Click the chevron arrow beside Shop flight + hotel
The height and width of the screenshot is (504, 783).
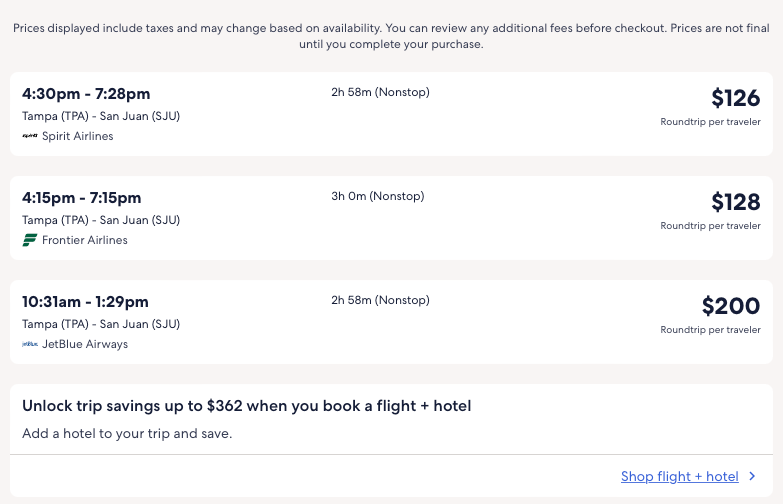click(x=753, y=477)
